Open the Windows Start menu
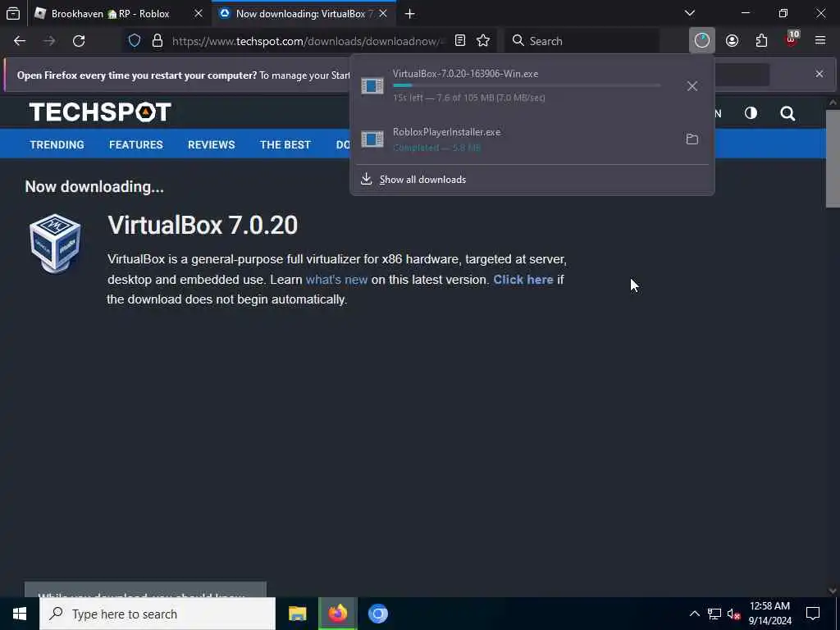This screenshot has height=630, width=840. click(20, 614)
